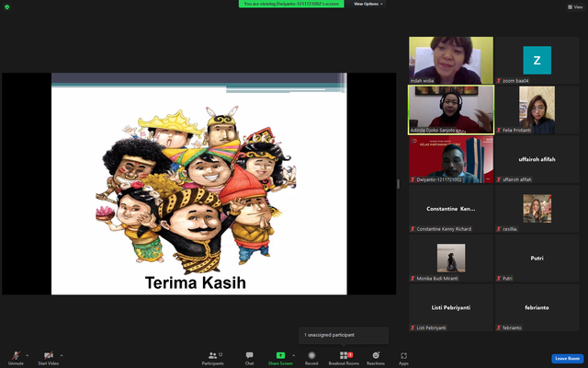Select the Putri participant tile

tap(537, 258)
